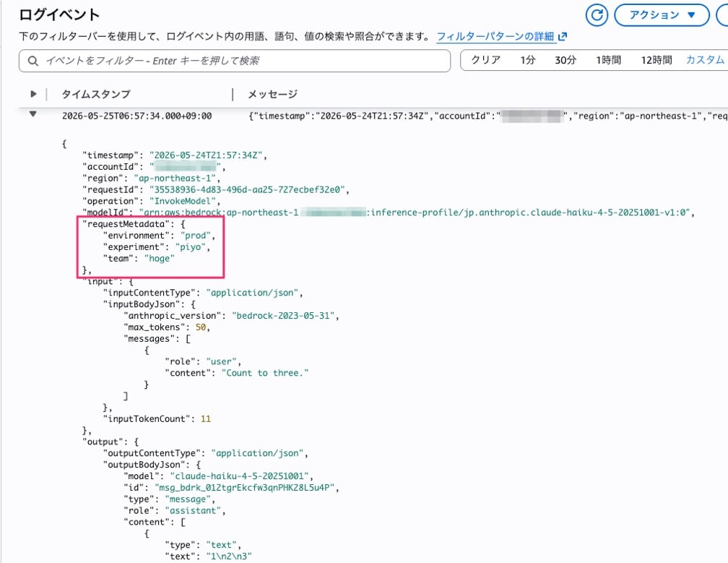Click the "hoge" team value

click(x=159, y=258)
